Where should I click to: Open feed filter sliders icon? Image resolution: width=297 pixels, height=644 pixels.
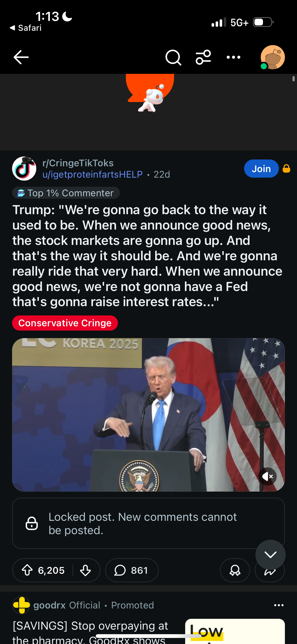coord(203,57)
